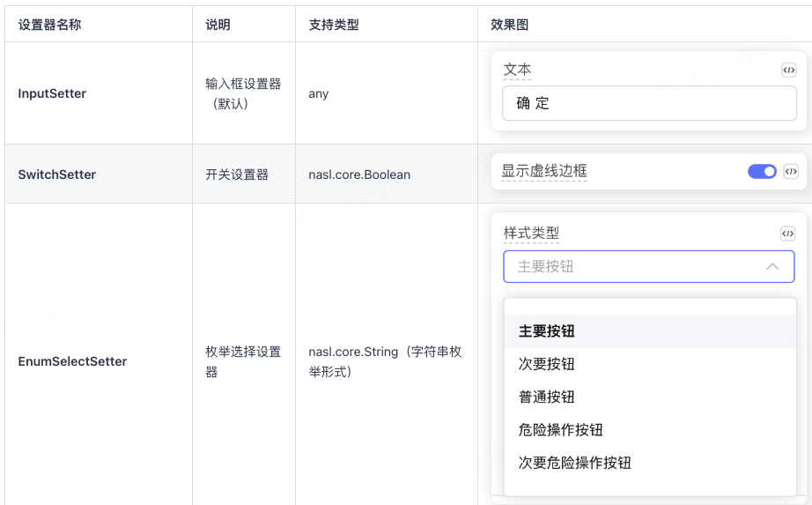Viewport: 812px width, 505px height.
Task: Toggle the 显示虚线边框 switch off
Action: (x=762, y=172)
